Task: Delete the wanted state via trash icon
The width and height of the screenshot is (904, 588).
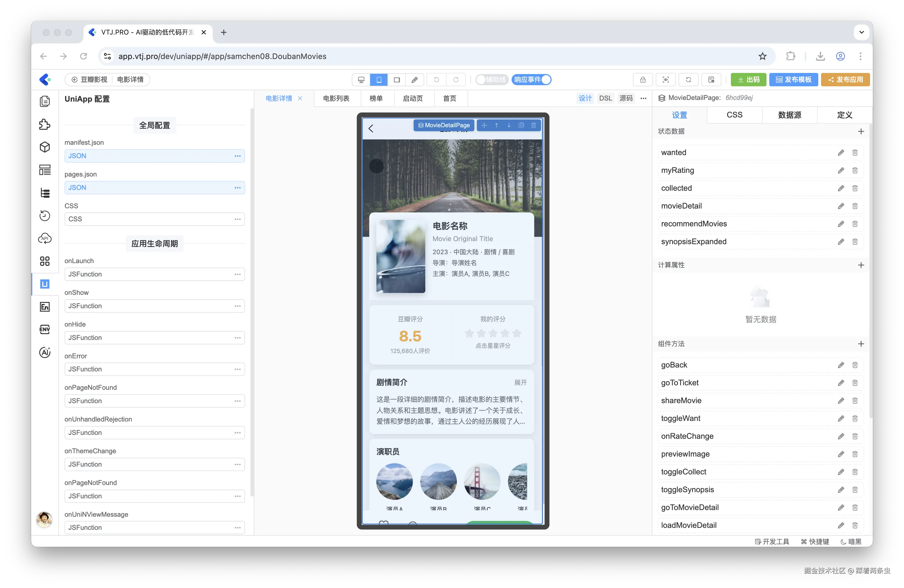Action: tap(855, 153)
